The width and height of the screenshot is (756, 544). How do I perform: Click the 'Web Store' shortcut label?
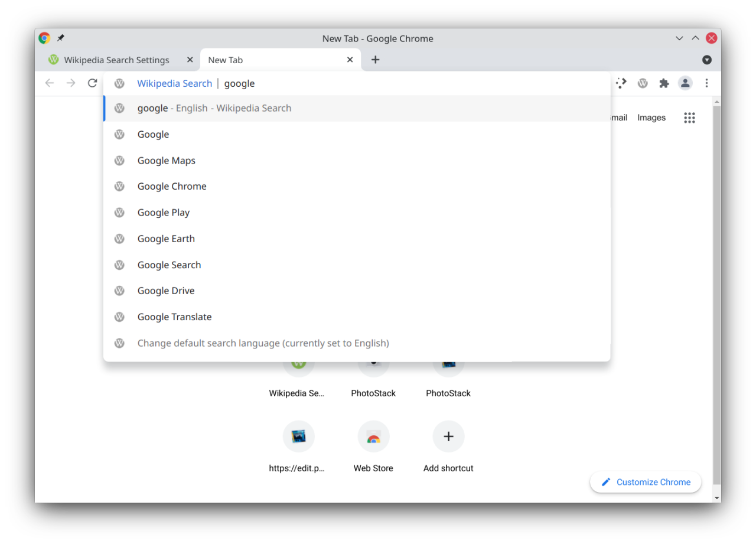tap(373, 468)
